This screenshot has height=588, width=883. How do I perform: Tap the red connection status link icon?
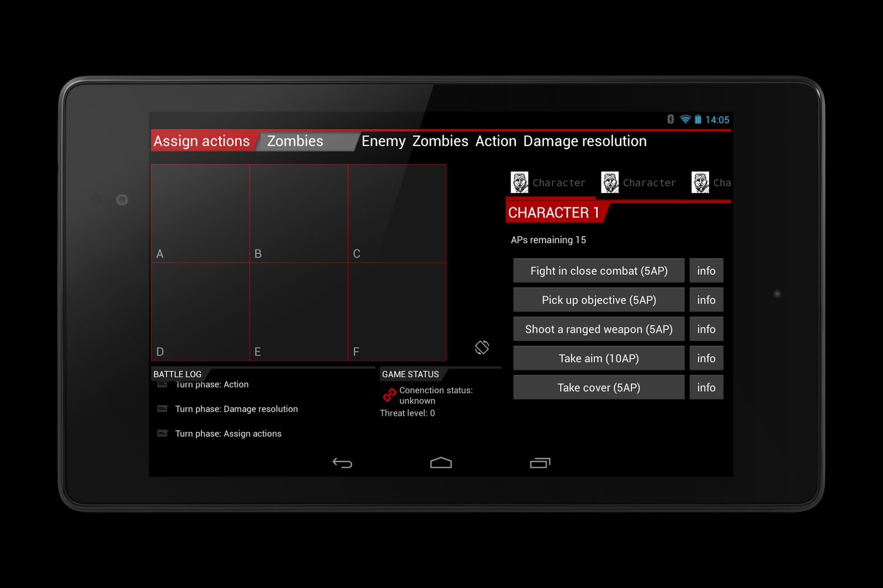[x=390, y=395]
